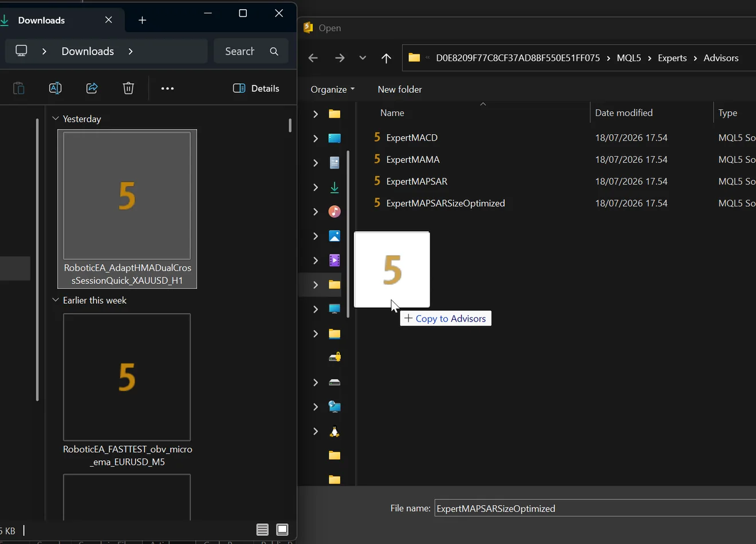Toggle the Details pane in Downloads window
This screenshot has height=544, width=756.
(x=256, y=88)
